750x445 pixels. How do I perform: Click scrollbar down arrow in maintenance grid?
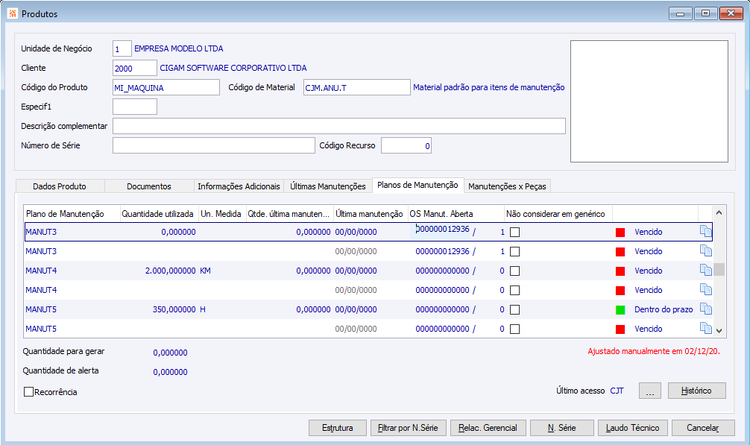[718, 330]
